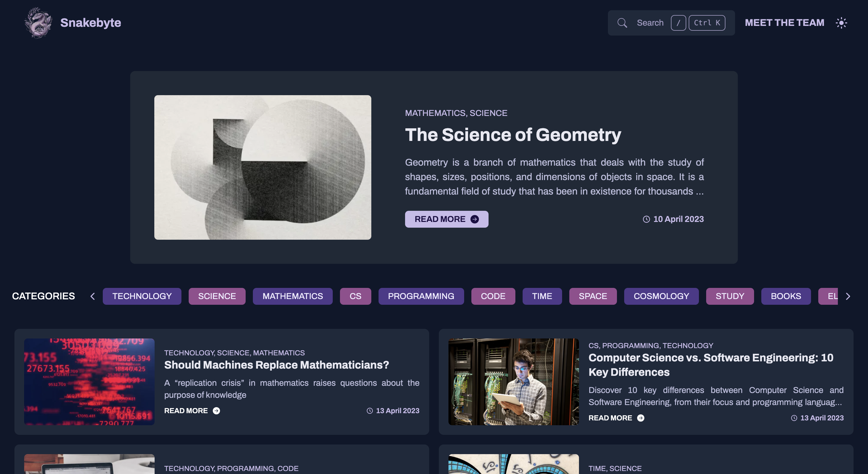This screenshot has width=868, height=474.
Task: Select the PROGRAMMING category
Action: pos(421,296)
